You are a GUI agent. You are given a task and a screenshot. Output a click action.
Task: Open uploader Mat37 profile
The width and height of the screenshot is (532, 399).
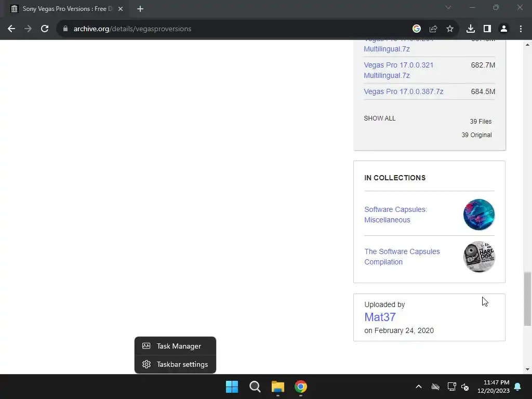pyautogui.click(x=380, y=317)
